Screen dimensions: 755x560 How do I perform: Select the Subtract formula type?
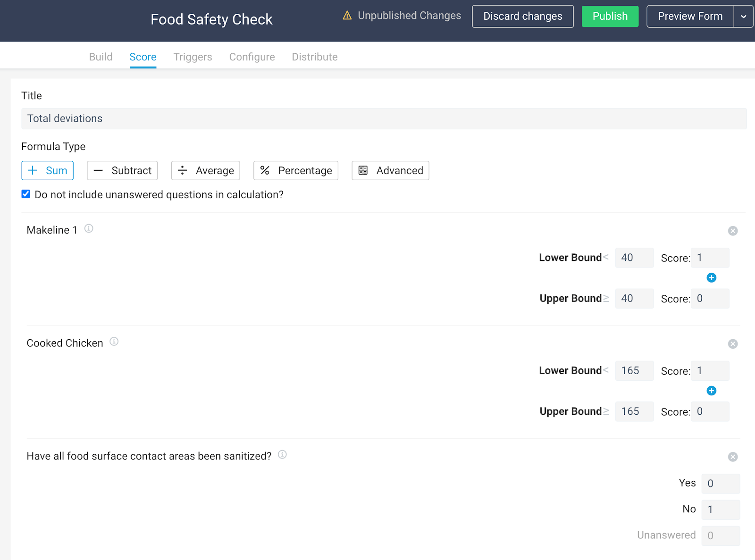[122, 171]
